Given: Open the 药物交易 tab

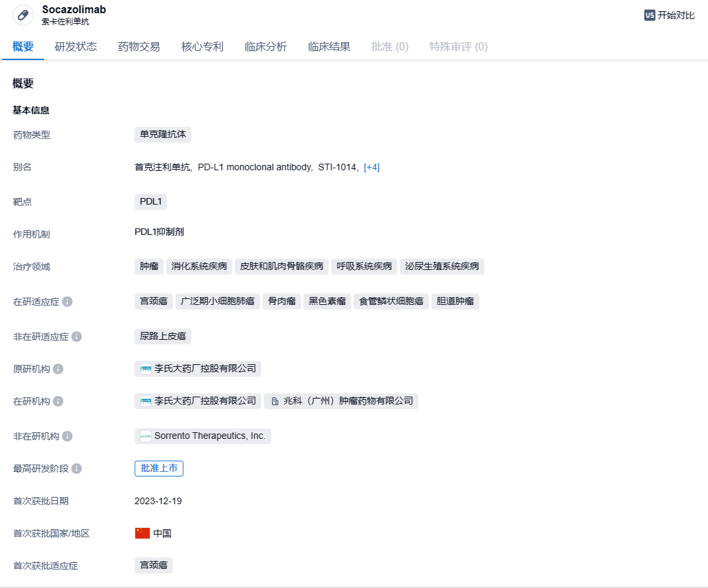Looking at the screenshot, I should pos(139,47).
